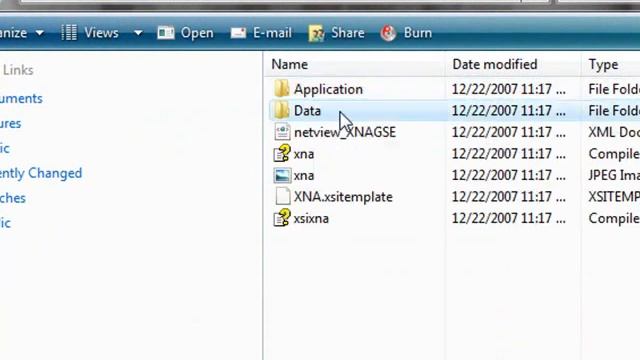The height and width of the screenshot is (360, 640).
Task: Select the Data folder name
Action: 307,111
